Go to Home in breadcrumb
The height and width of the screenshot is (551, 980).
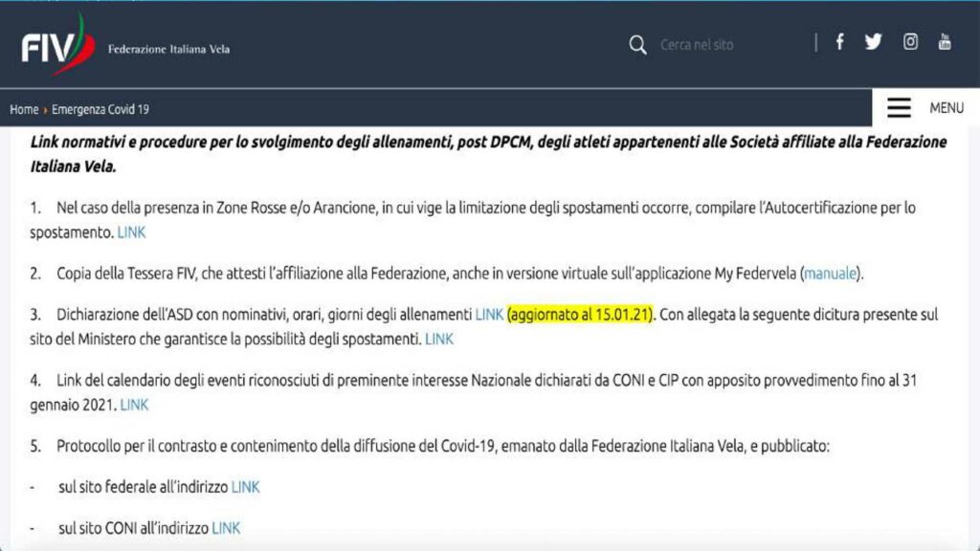click(24, 110)
